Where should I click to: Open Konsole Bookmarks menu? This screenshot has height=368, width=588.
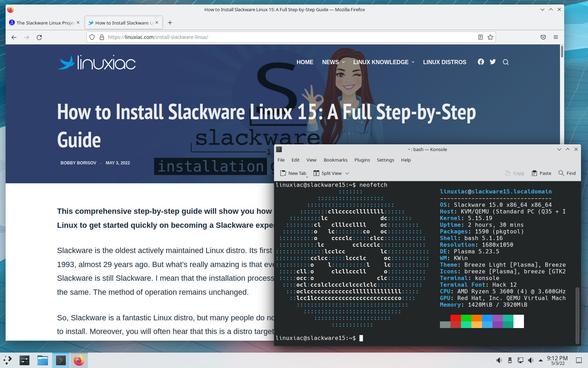pyautogui.click(x=336, y=160)
